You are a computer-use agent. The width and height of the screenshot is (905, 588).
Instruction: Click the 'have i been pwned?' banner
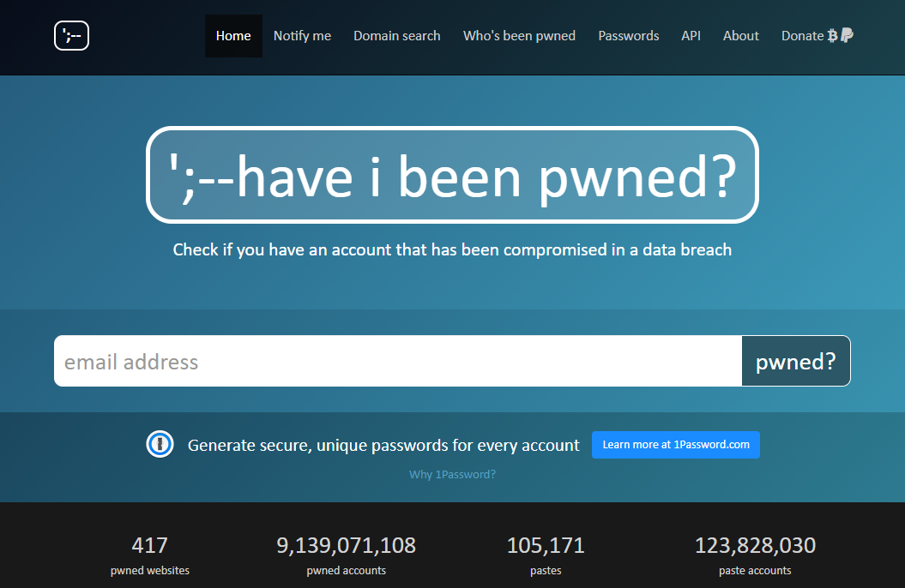click(x=453, y=175)
